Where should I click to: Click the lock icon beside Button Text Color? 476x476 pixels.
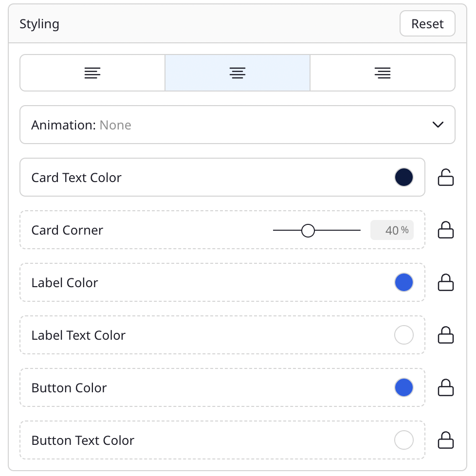point(446,440)
